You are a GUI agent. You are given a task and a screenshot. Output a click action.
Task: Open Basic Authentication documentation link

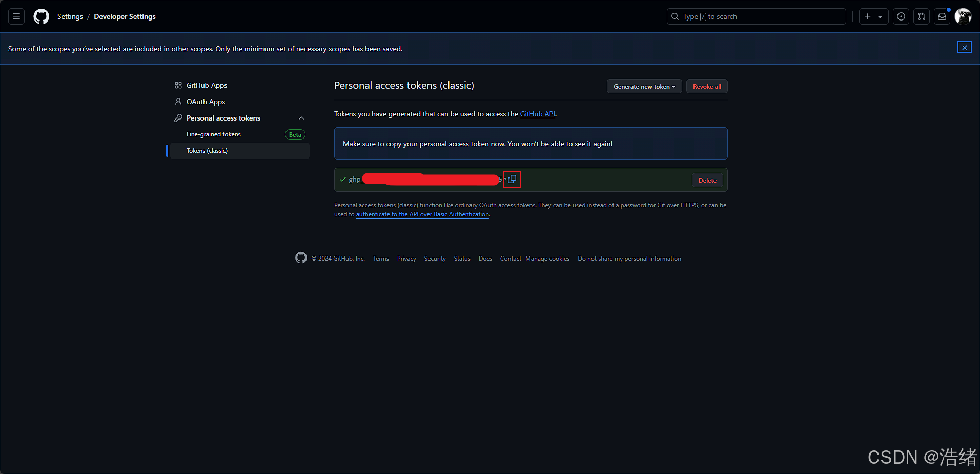[422, 214]
